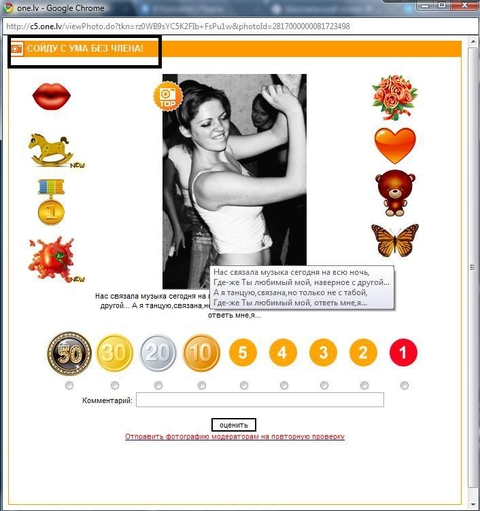Click the gold 30 rating coin
480x511 pixels.
(115, 353)
